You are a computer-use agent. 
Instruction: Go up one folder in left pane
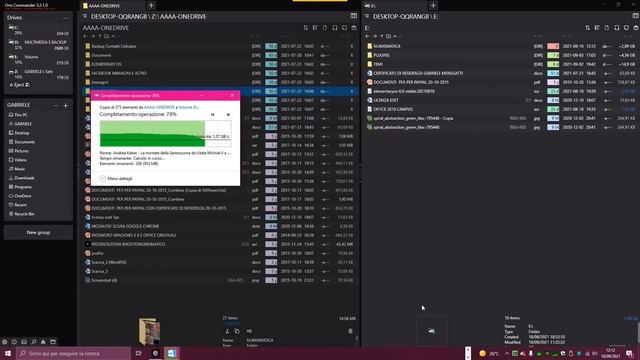pyautogui.click(x=100, y=36)
